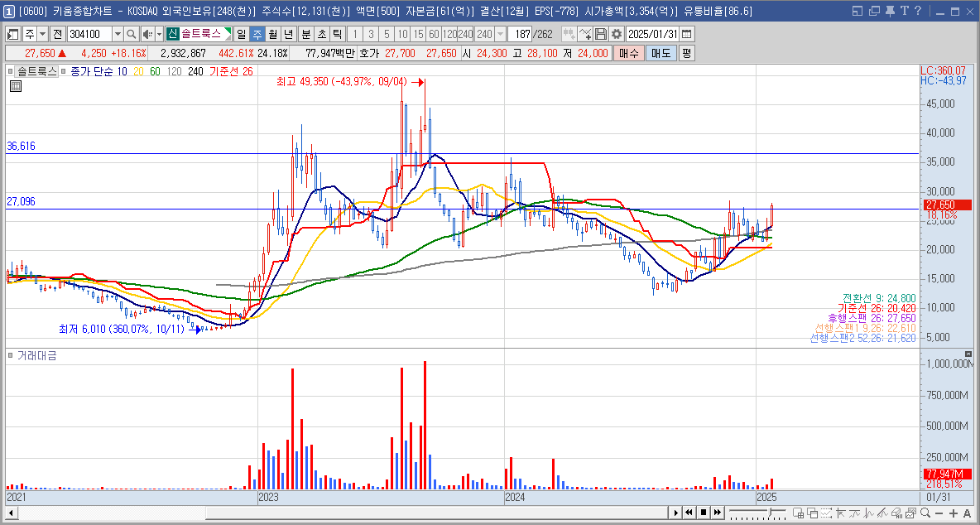The height and width of the screenshot is (525, 980).
Task: Click the stock search magnifier icon
Action: coord(132,34)
